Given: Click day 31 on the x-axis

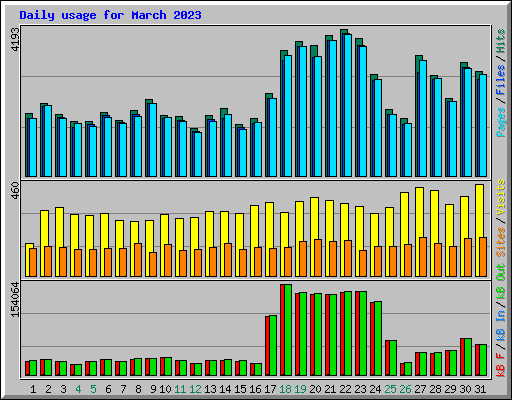Looking at the screenshot, I should (480, 389).
